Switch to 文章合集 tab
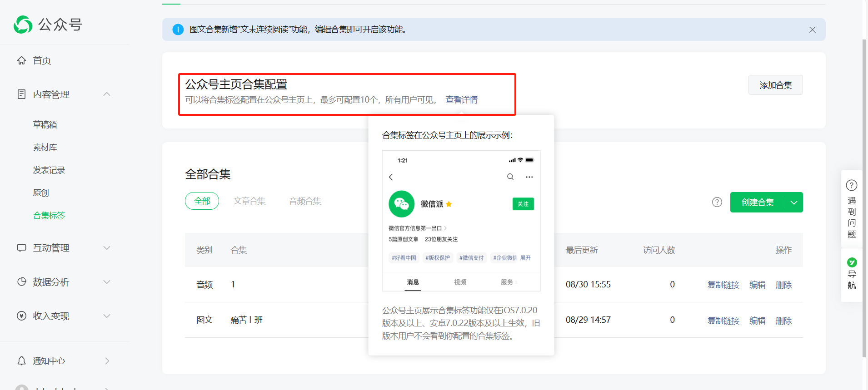 pyautogui.click(x=249, y=201)
